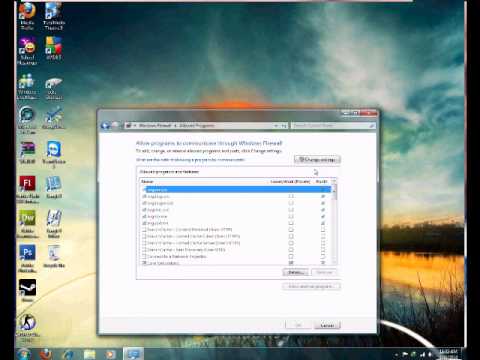
Task: Open the system tray clock
Action: click(448, 354)
